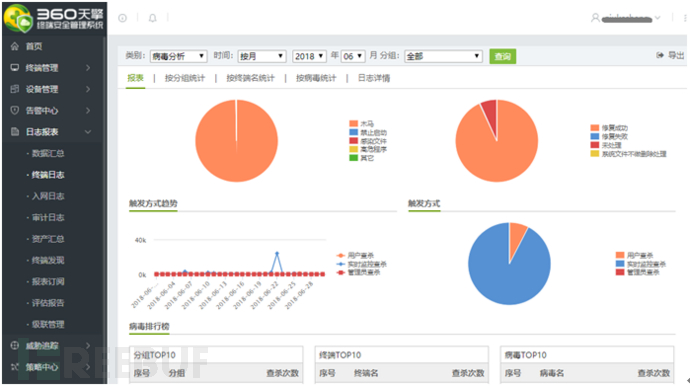
Task: Click the export arrow icon beside 导出
Action: [x=660, y=55]
